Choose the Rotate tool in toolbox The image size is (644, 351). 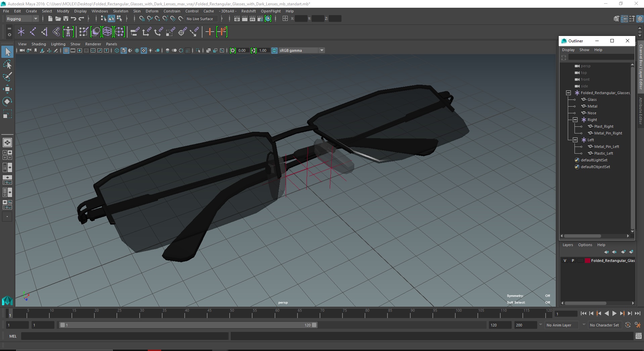pyautogui.click(x=7, y=102)
